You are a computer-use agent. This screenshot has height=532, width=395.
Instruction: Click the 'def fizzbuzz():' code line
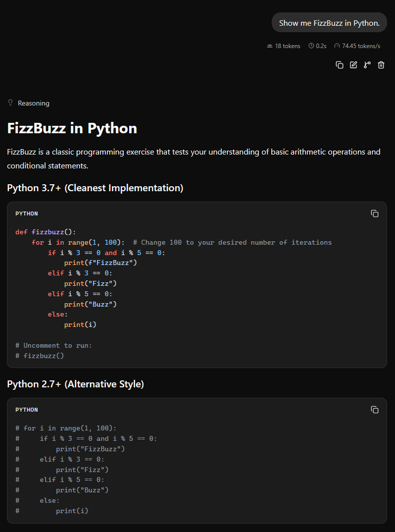point(46,232)
